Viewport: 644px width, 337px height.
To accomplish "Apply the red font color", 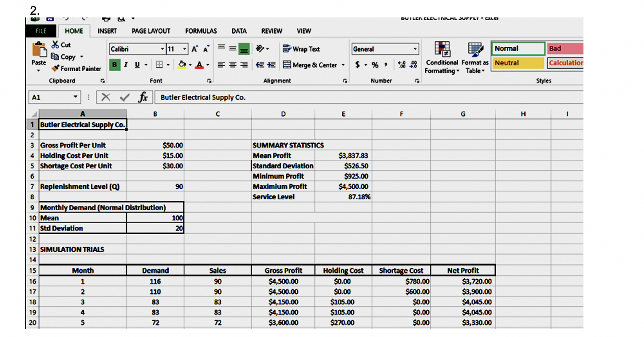I will coord(200,65).
